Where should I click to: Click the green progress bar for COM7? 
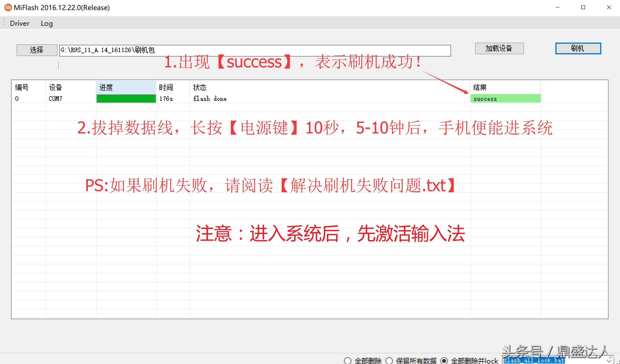[x=126, y=99]
